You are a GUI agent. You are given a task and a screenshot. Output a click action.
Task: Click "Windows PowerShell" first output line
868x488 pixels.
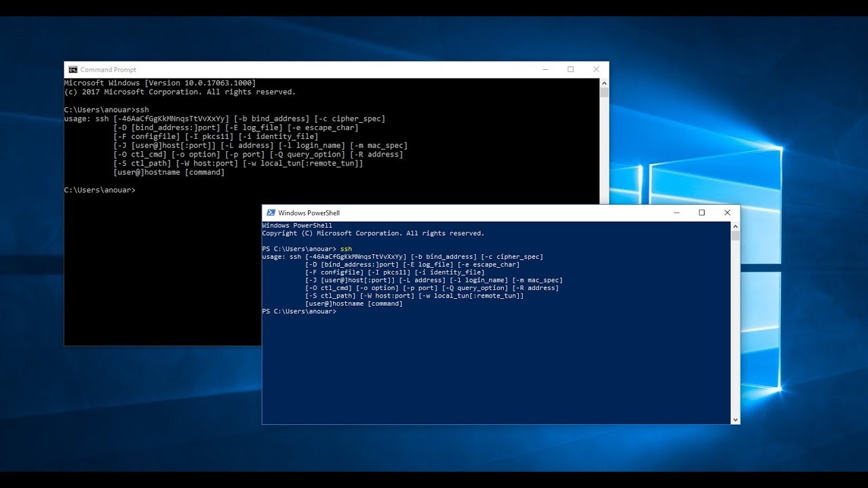tap(297, 226)
